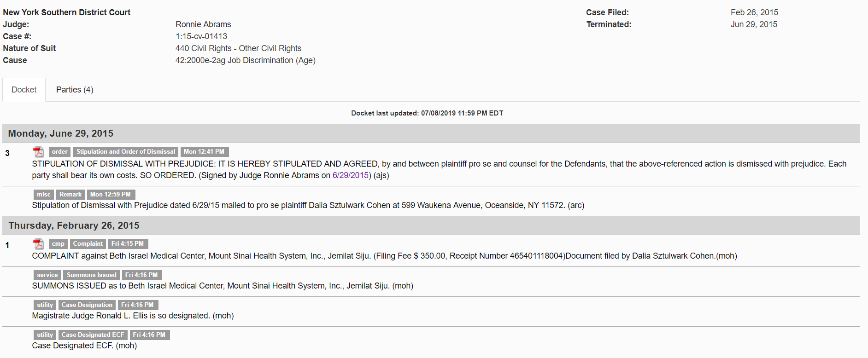Image resolution: width=868 pixels, height=358 pixels.
Task: Click the 'Judge:' field label
Action: [x=16, y=24]
